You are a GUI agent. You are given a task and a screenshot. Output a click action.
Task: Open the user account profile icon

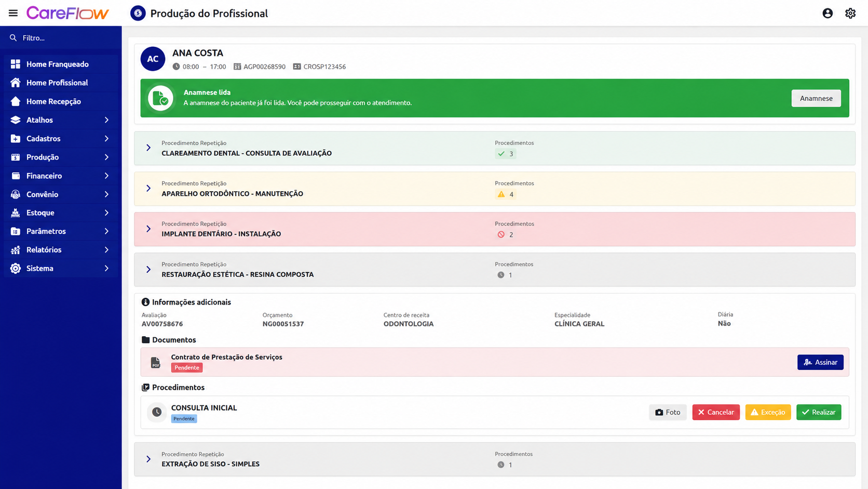pos(828,14)
